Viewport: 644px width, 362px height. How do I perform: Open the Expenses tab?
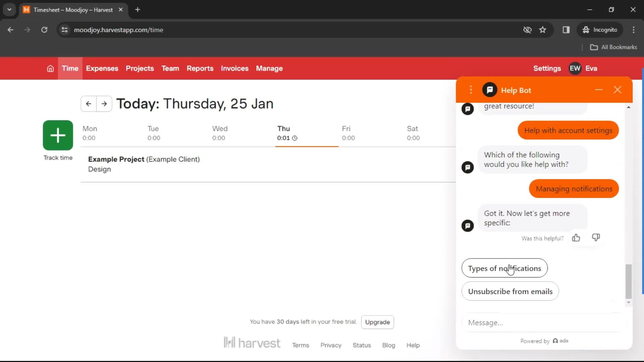pos(102,68)
